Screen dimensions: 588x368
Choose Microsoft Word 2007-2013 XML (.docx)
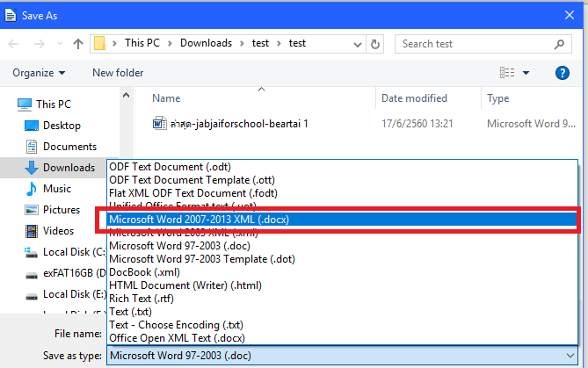click(x=342, y=220)
